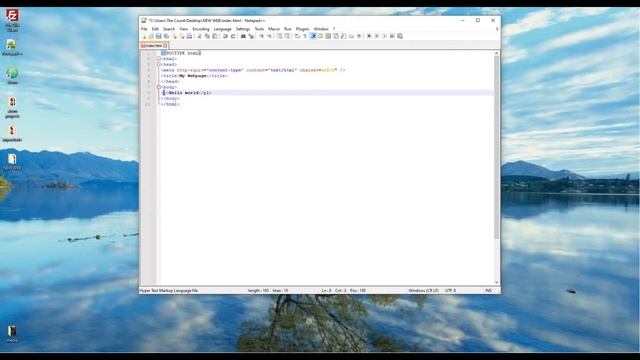Click the Undo toolbar icon

pyautogui.click(x=225, y=36)
